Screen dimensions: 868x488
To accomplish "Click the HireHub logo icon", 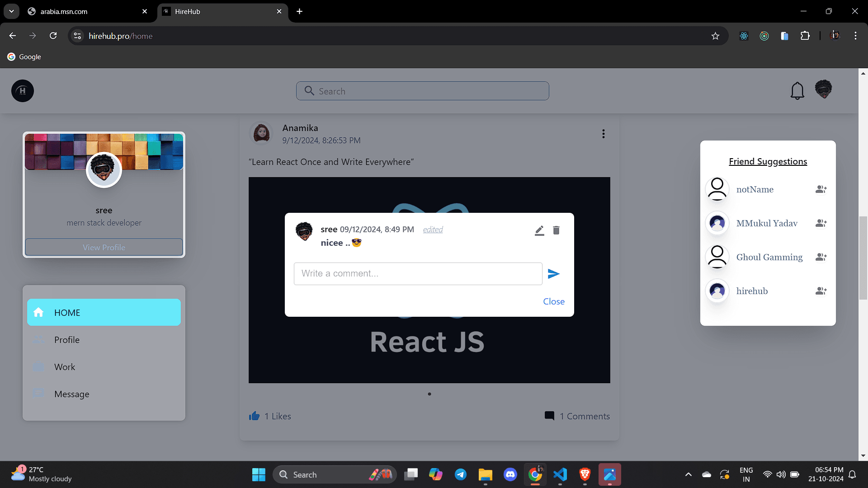I will 23,91.
